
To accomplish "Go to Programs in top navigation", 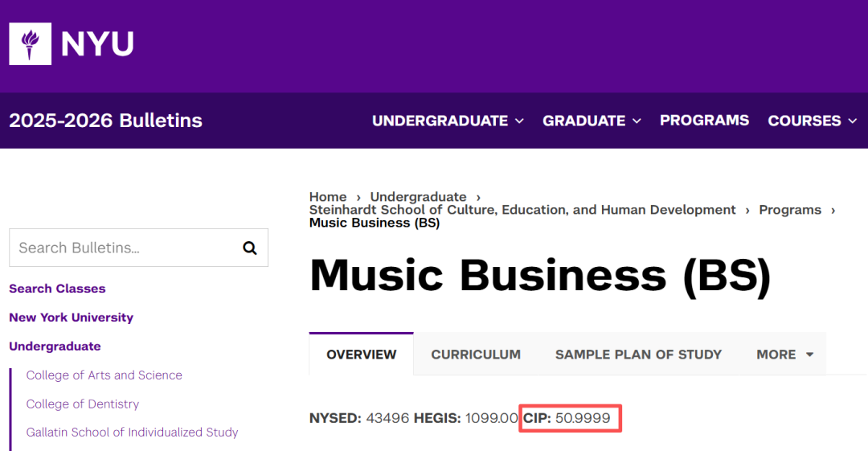I will point(704,121).
